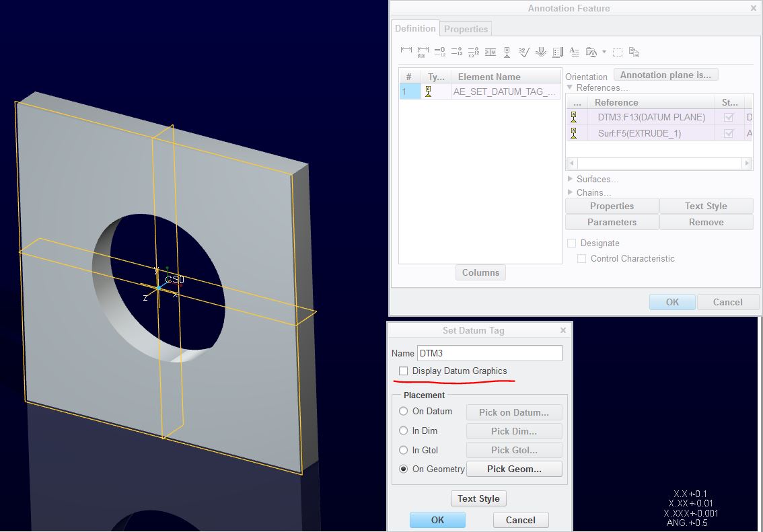The height and width of the screenshot is (532, 763).
Task: Select the On Geometry placement radio button
Action: point(404,469)
